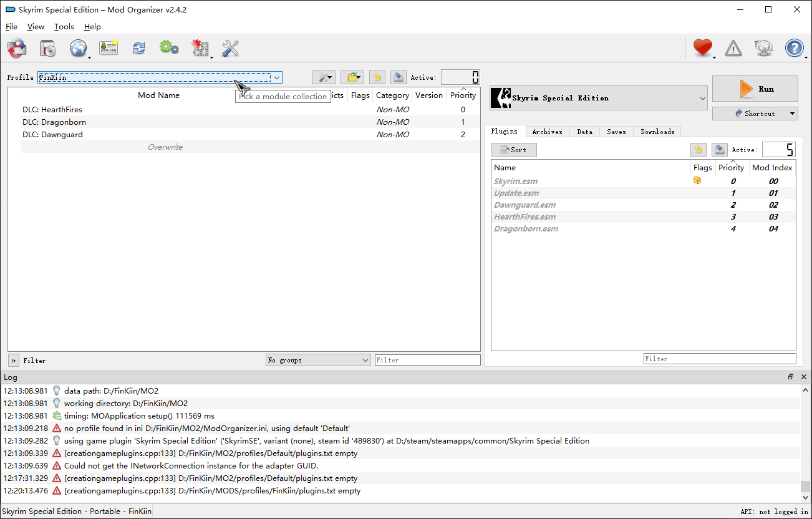Open the warning triangle Notifications icon

point(733,48)
